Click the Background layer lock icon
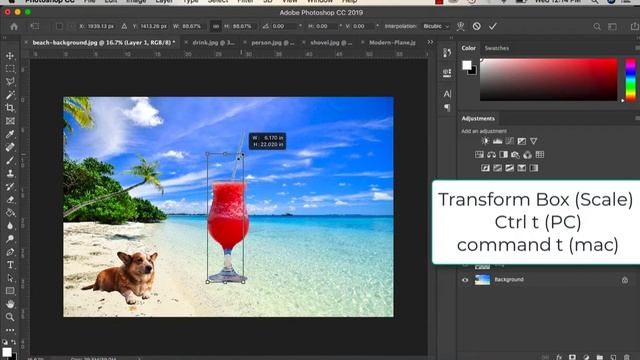640x360 pixels. click(x=625, y=280)
